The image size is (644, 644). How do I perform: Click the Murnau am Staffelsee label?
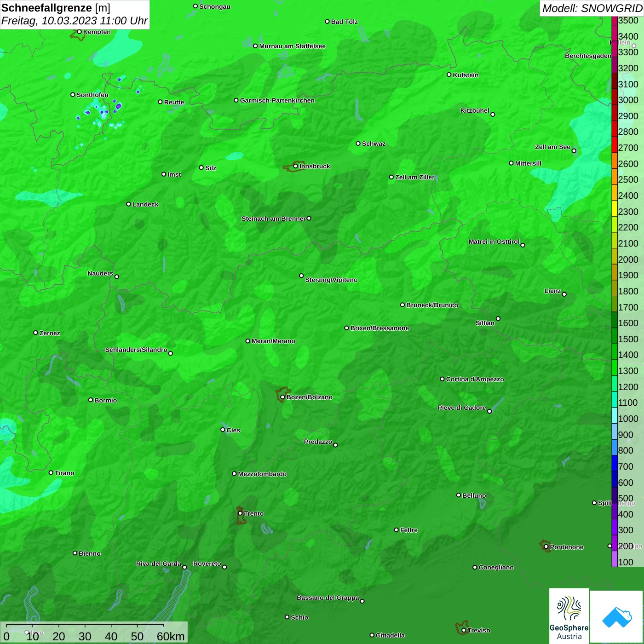click(x=293, y=46)
